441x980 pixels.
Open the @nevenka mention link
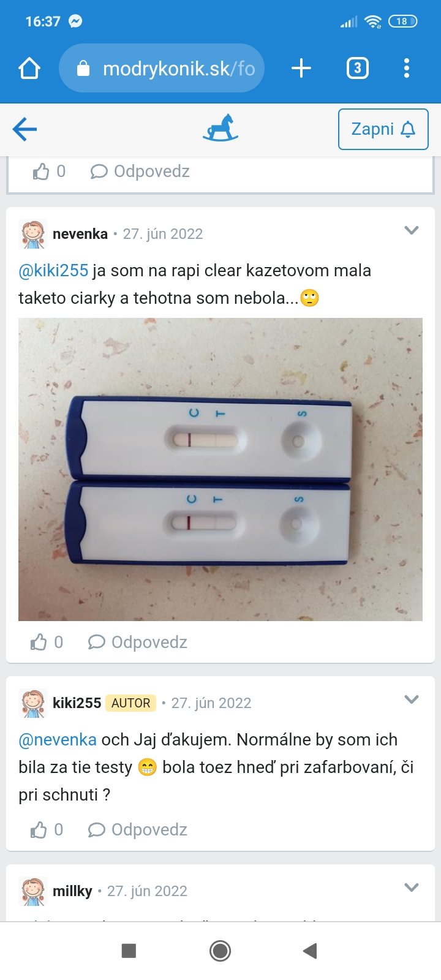(58, 740)
